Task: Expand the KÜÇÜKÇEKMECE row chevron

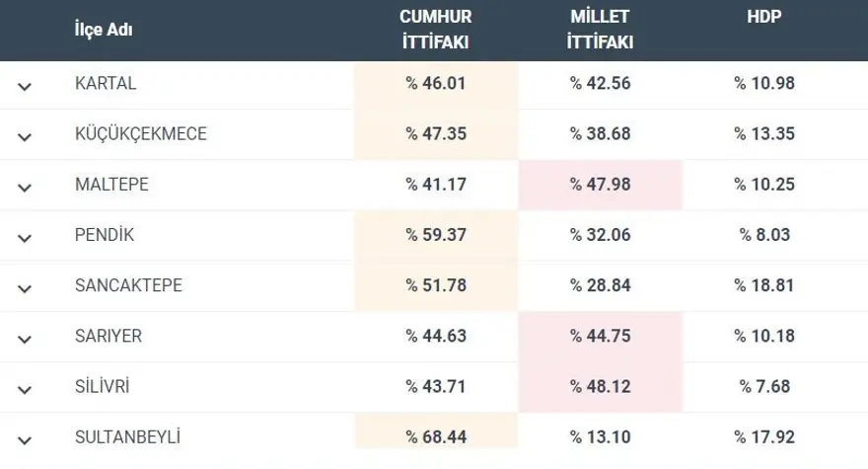Action: pyautogui.click(x=25, y=136)
